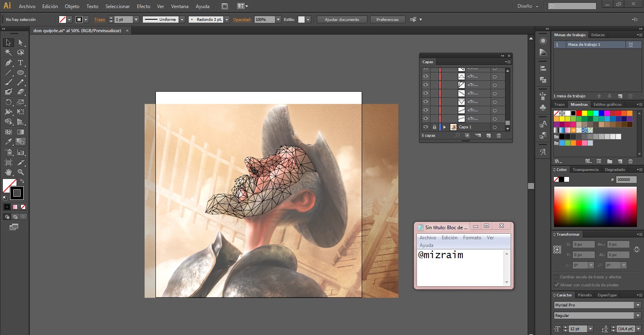Click the Trazo link in control bar
The width and height of the screenshot is (644, 335).
coord(99,20)
